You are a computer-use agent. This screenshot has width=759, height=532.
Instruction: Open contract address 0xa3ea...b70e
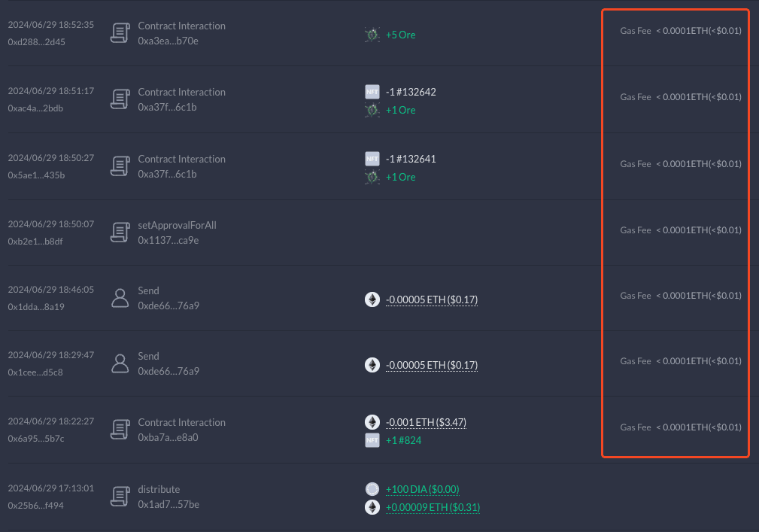(168, 41)
